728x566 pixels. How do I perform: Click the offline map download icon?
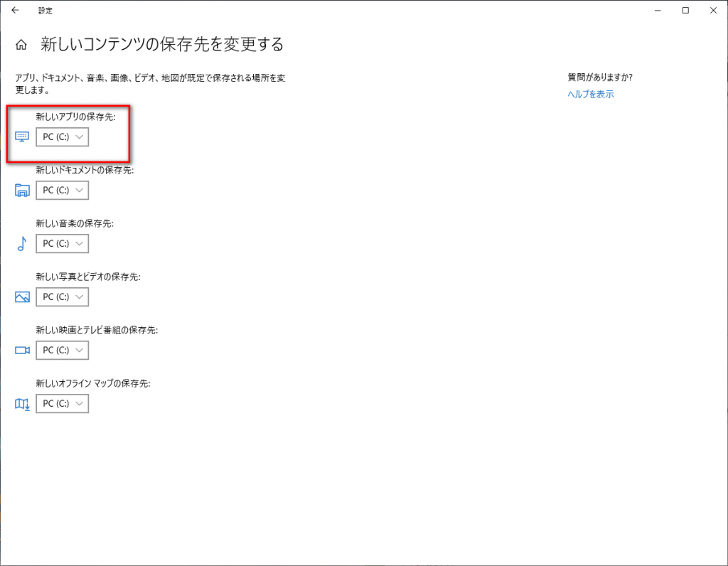pos(22,404)
